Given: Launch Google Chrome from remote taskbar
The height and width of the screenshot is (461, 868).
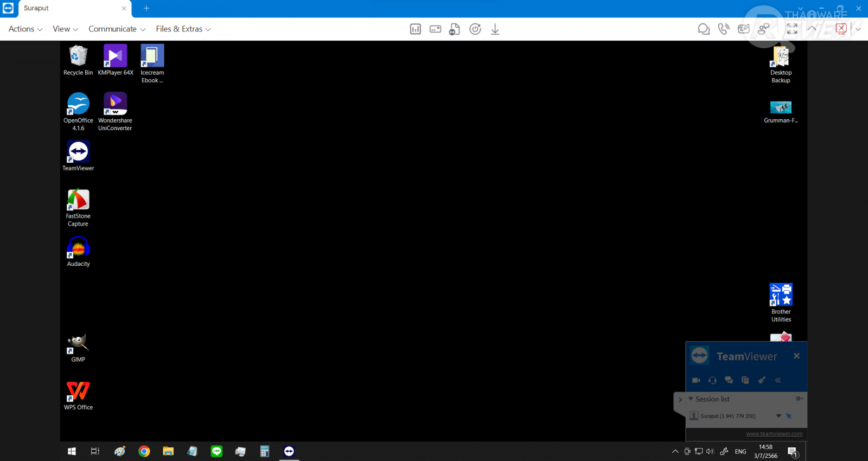Looking at the screenshot, I should click(x=144, y=451).
